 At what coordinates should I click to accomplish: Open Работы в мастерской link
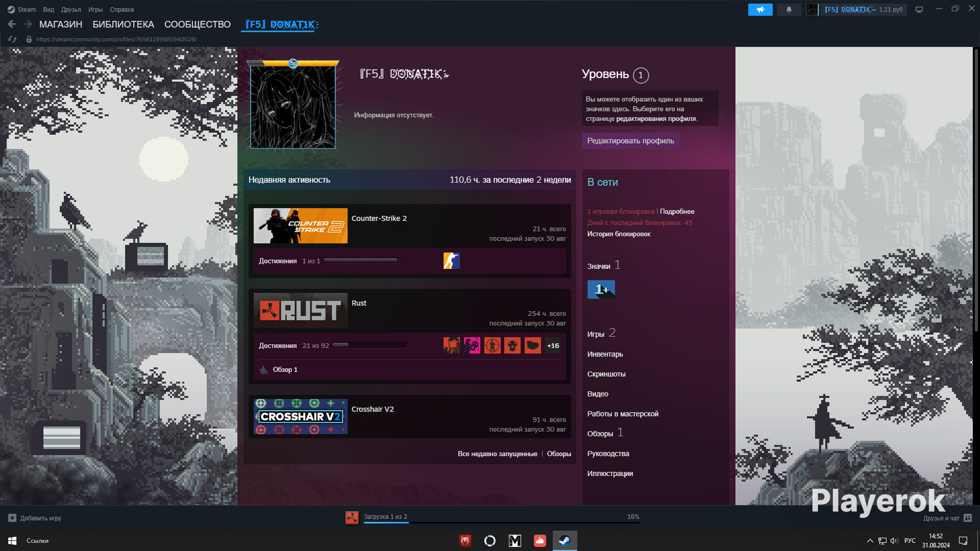click(623, 413)
